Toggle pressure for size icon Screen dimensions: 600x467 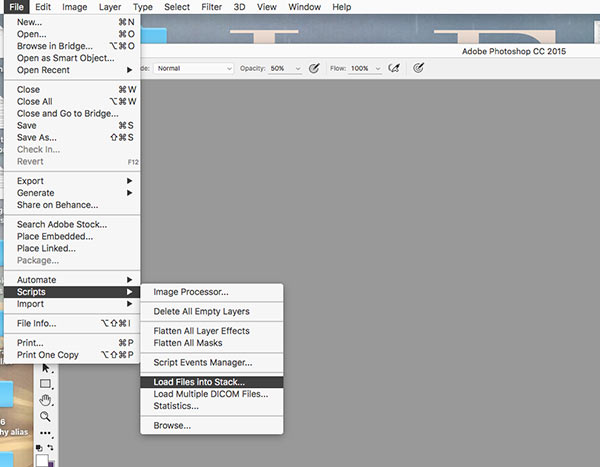(418, 68)
